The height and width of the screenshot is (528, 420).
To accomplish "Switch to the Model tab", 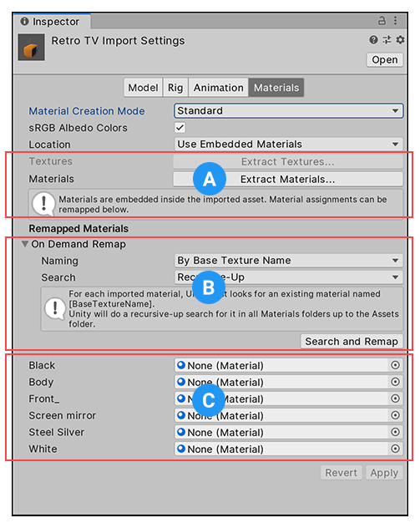I will (x=143, y=88).
